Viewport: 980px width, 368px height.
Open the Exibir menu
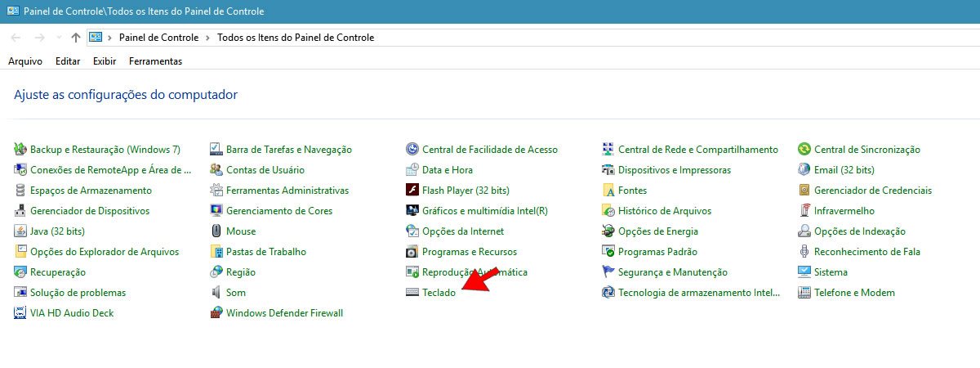tap(105, 61)
